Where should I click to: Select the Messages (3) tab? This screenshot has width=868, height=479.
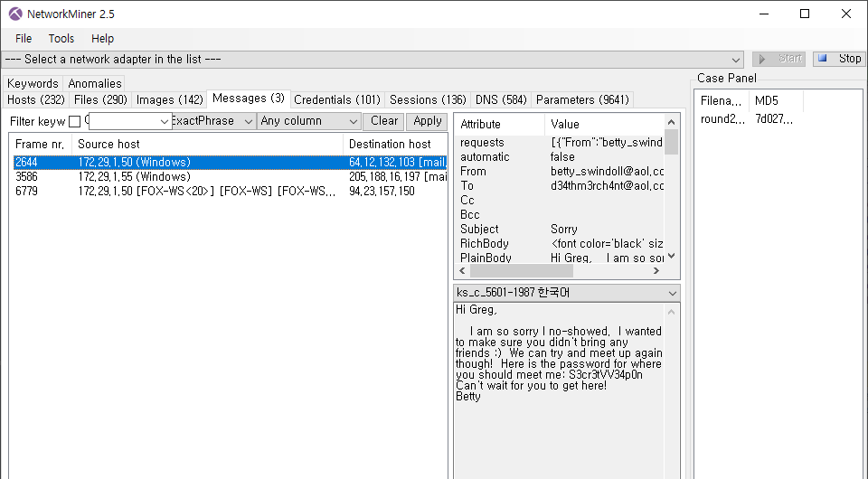click(249, 99)
